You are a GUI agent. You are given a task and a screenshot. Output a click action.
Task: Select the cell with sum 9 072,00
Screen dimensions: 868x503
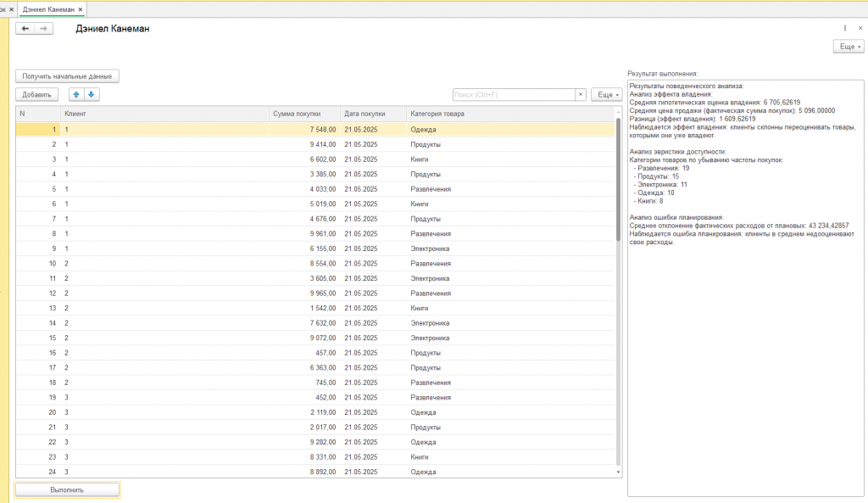click(304, 338)
